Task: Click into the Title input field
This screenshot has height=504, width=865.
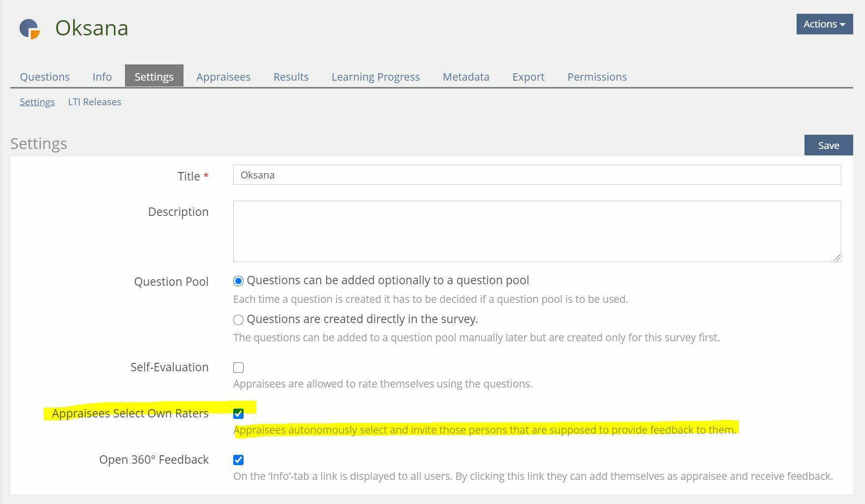Action: (537, 175)
